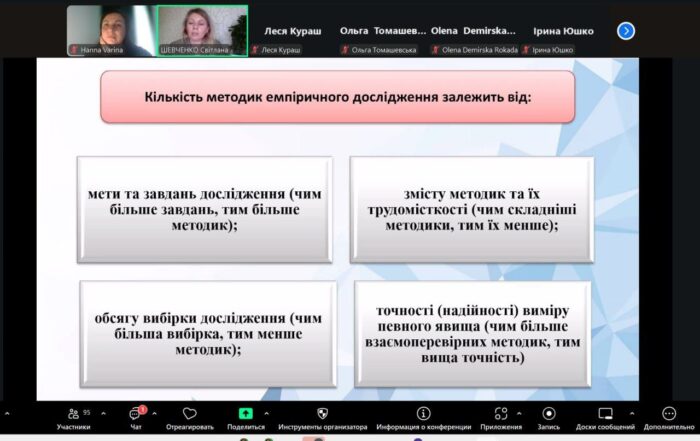The image size is (700, 441).
Task: Show next participants with blue arrow button
Action: pos(626,31)
